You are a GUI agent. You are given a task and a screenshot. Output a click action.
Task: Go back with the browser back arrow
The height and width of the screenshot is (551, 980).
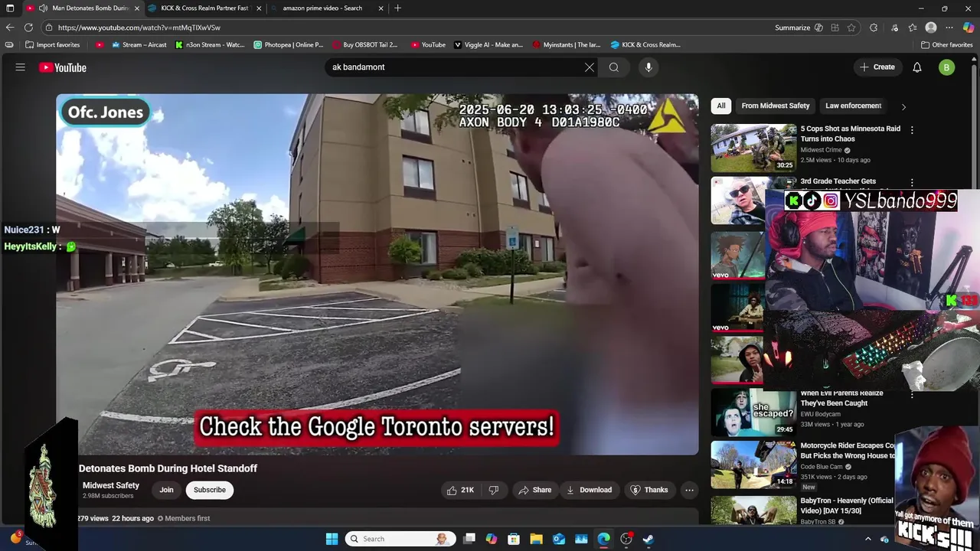pyautogui.click(x=10, y=28)
